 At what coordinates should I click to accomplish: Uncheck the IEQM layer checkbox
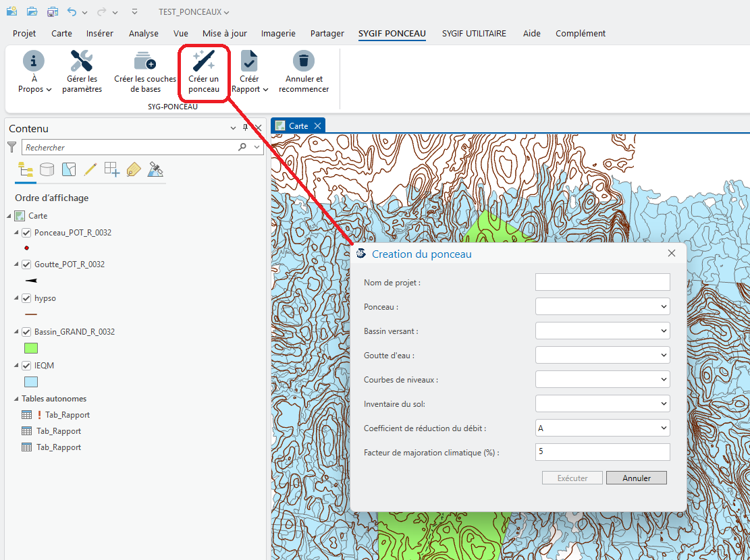coord(27,366)
